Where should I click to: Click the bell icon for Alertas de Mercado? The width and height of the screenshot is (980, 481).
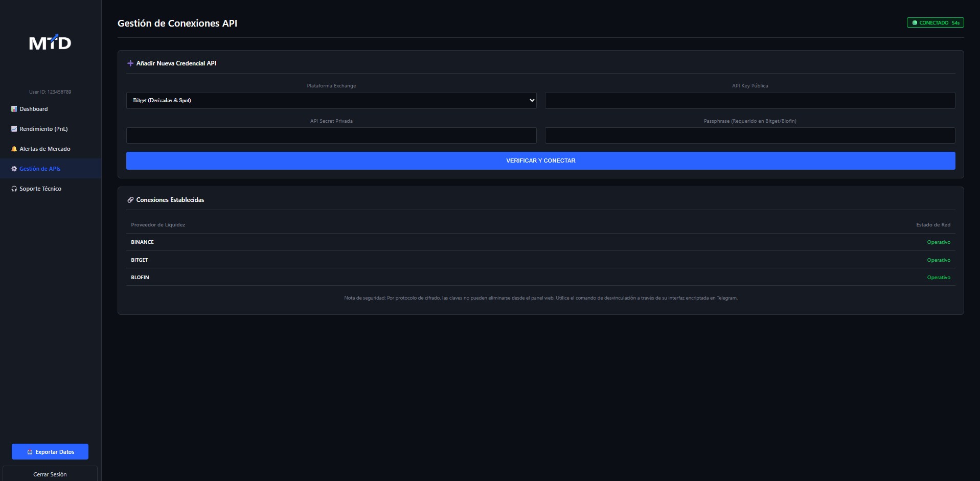(14, 149)
